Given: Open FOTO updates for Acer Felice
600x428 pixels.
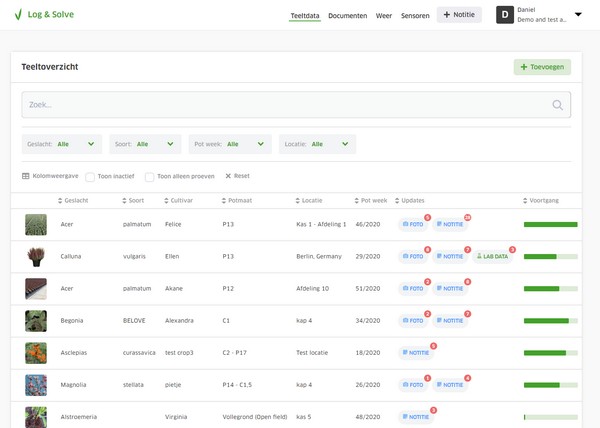Looking at the screenshot, I should click(x=412, y=225).
